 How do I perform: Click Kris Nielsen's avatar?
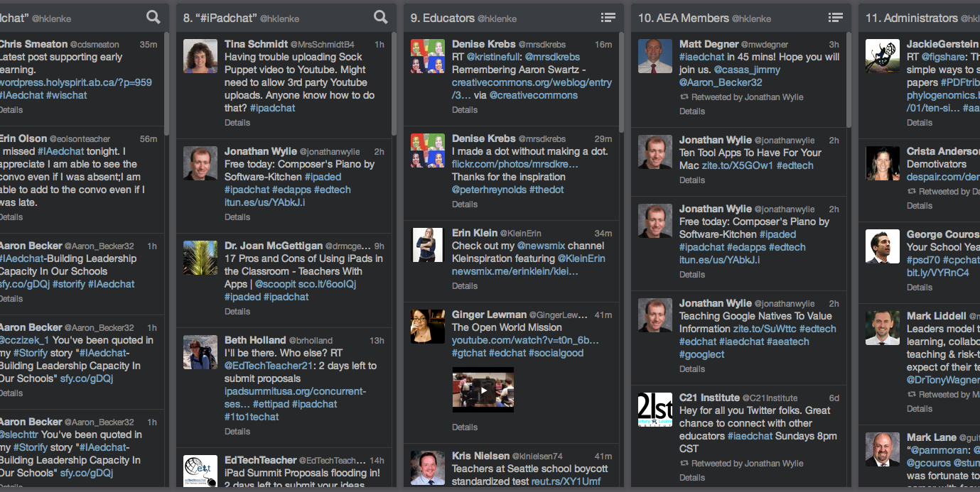(428, 468)
